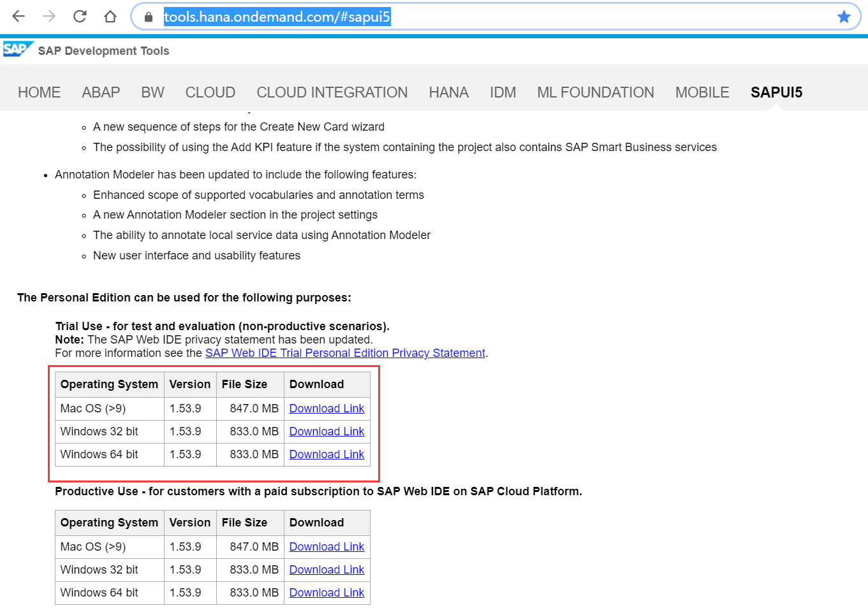Viewport: 868px width, 608px height.
Task: Switch to the ABAP tab
Action: pos(101,92)
